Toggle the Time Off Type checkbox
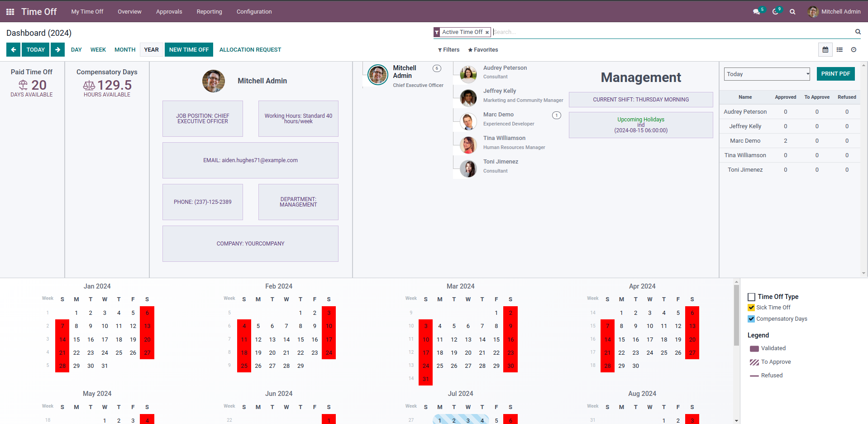 coord(751,297)
